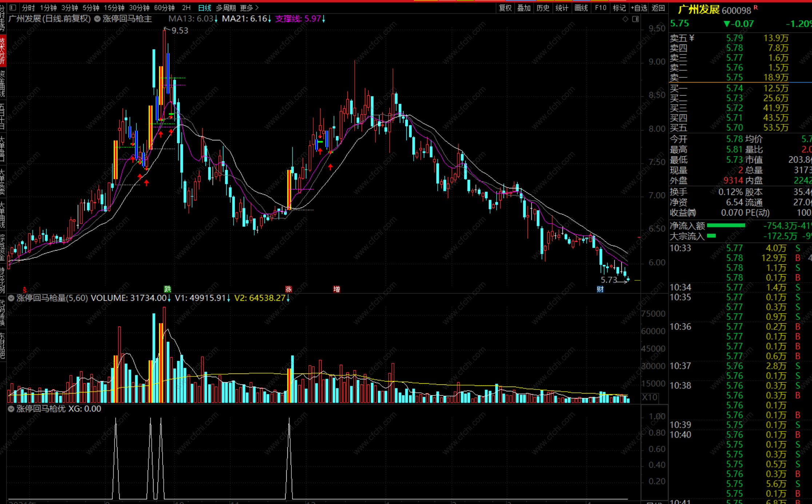
Task: Toggle 复权 price adjustment
Action: point(505,8)
